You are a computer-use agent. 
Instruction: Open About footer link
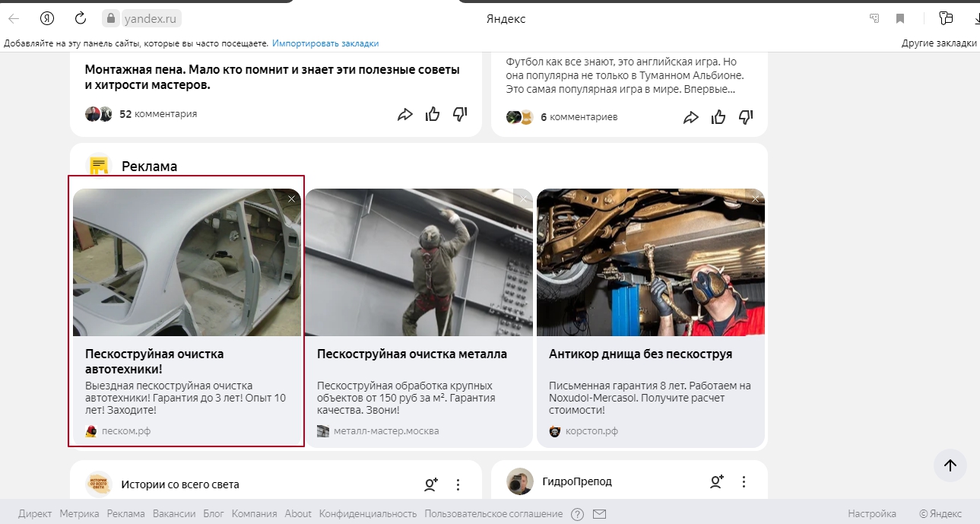click(x=298, y=514)
